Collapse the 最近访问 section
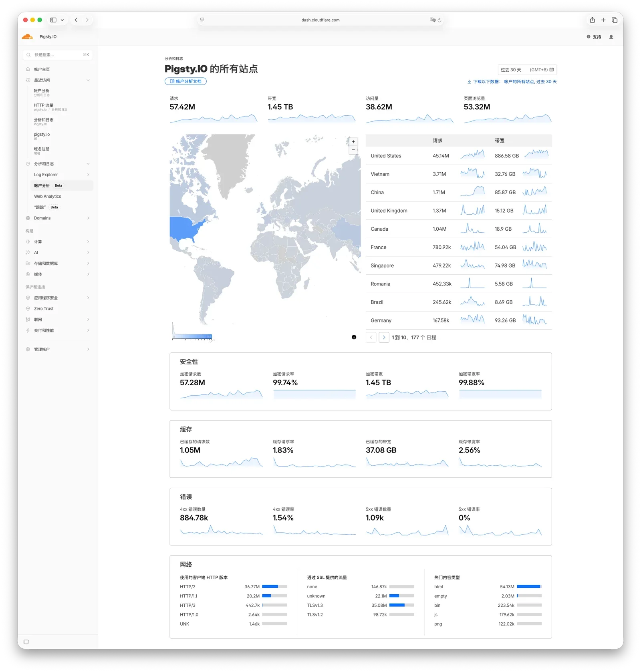Image resolution: width=641 pixels, height=672 pixels. [88, 80]
